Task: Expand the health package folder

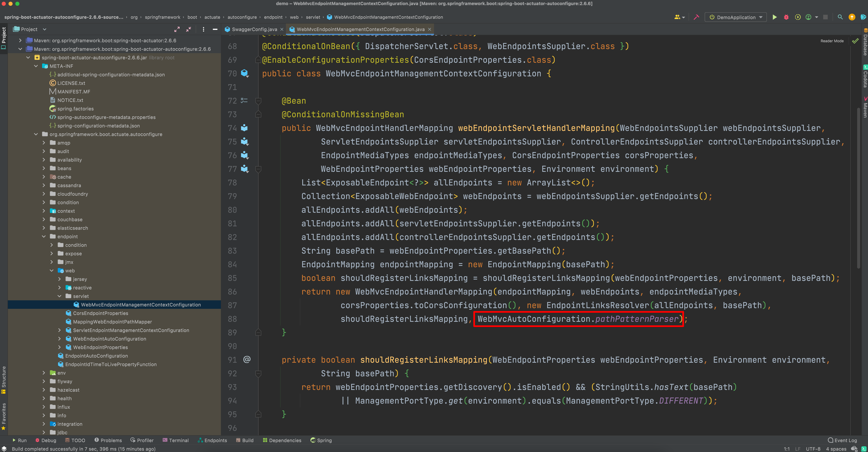Action: [x=44, y=398]
